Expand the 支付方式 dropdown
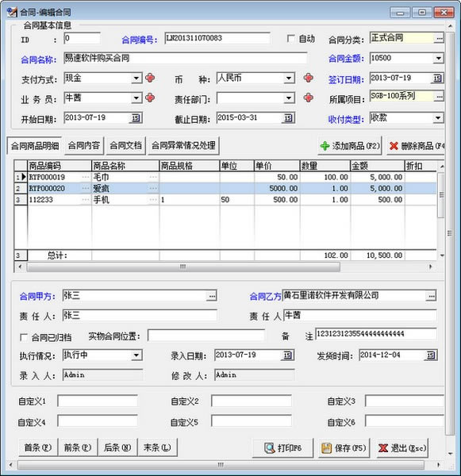461x476 pixels. tap(136, 79)
